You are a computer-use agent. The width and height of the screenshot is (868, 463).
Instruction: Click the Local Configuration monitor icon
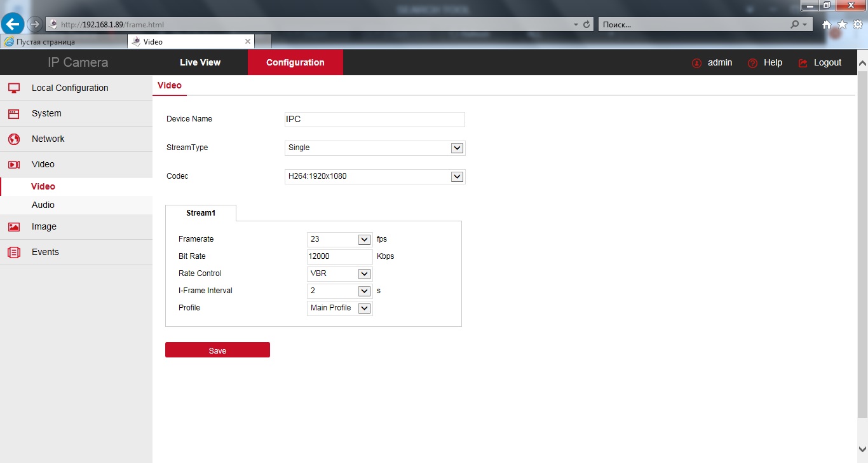(14, 88)
